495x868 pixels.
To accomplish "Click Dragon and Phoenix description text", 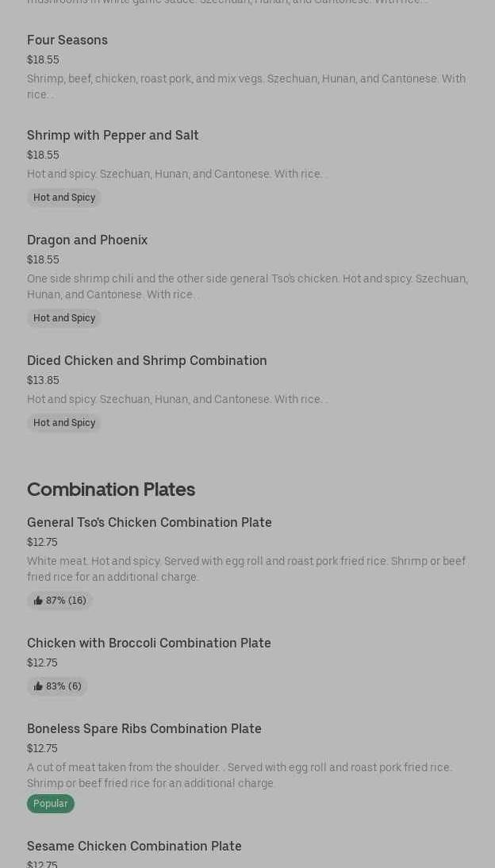I will [x=247, y=286].
